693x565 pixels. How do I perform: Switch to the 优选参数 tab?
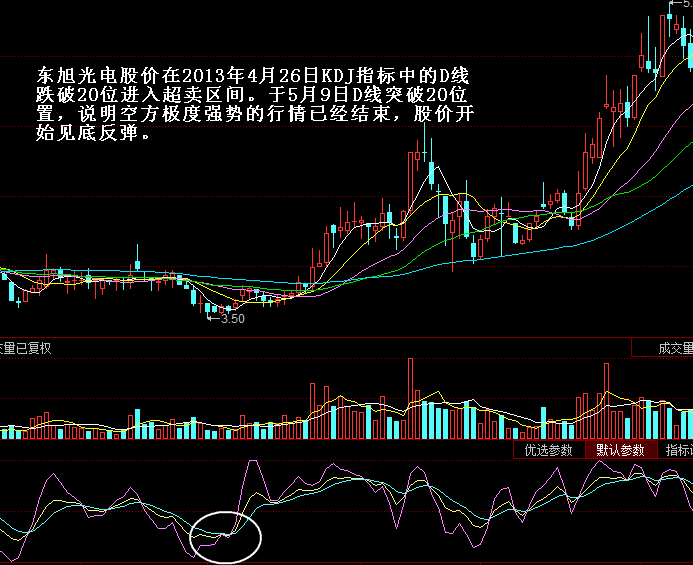[548, 450]
